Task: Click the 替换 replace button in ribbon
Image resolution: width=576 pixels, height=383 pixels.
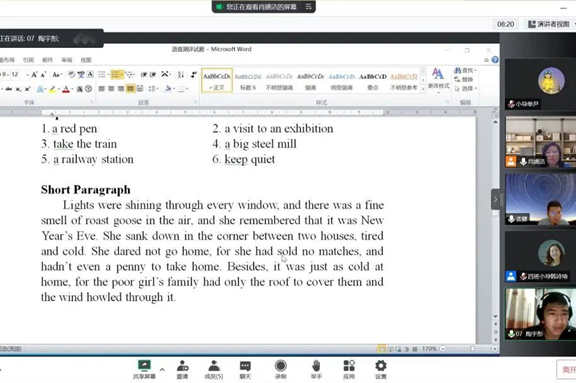Action: click(465, 79)
